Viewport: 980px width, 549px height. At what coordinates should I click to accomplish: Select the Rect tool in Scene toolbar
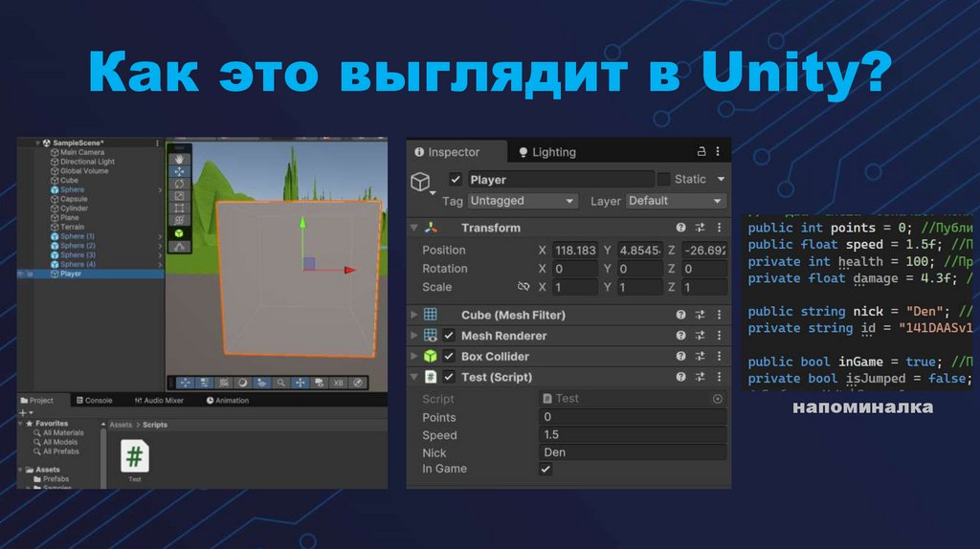tap(179, 208)
